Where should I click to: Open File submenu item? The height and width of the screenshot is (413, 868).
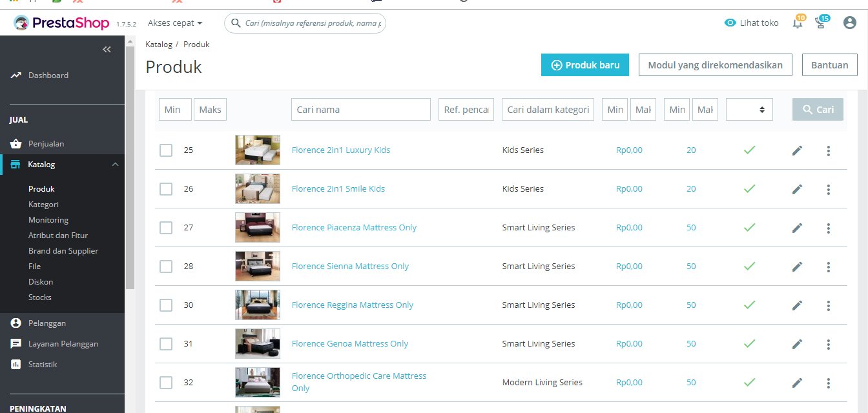point(34,267)
